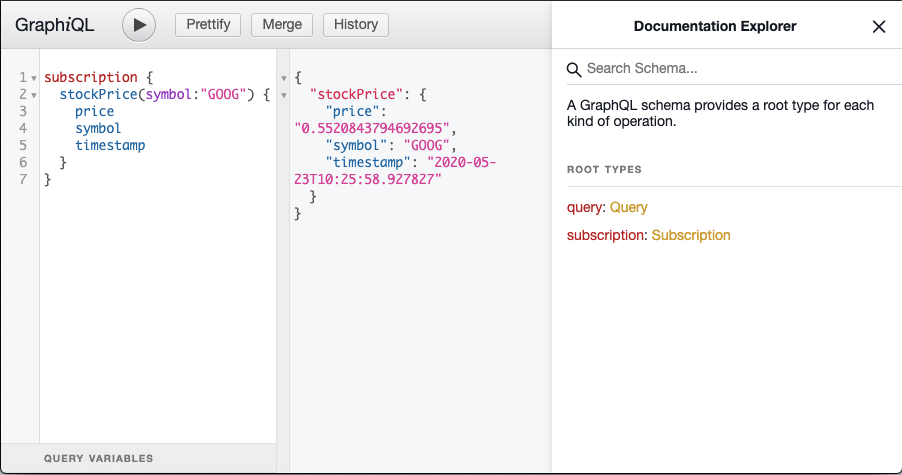Image resolution: width=902 pixels, height=475 pixels.
Task: Click the symbol argument name in query
Action: click(x=168, y=94)
